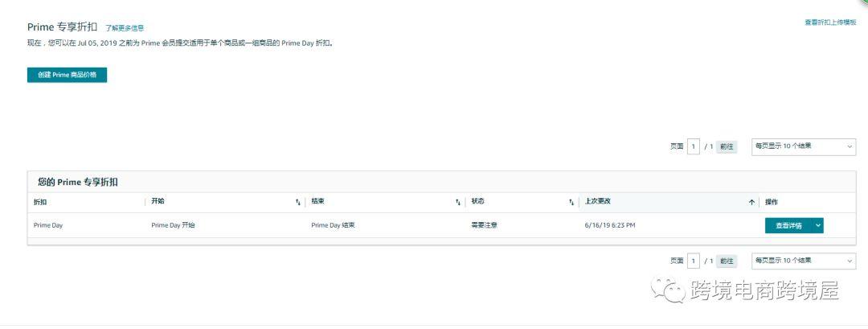Open top 每页显示 10 个结果 dropdown
Image resolution: width=868 pixels, height=329 pixels.
click(x=804, y=146)
